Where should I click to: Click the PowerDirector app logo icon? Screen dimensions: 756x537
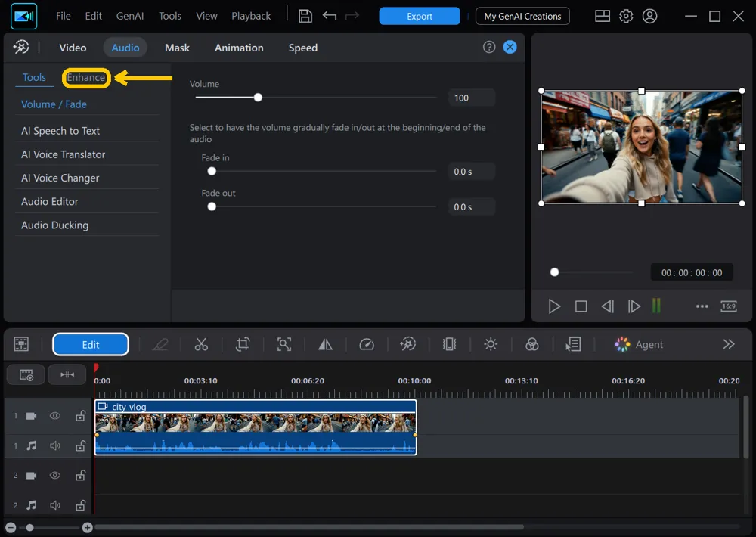click(x=23, y=17)
